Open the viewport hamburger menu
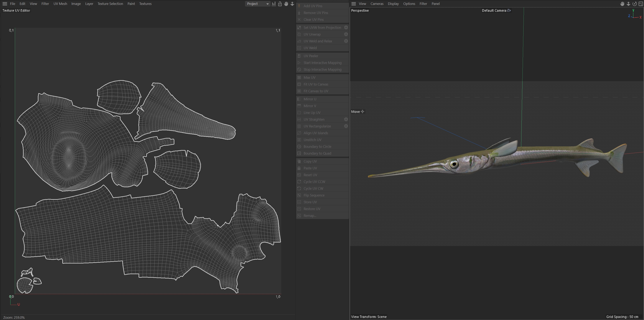644x320 pixels. 353,4
